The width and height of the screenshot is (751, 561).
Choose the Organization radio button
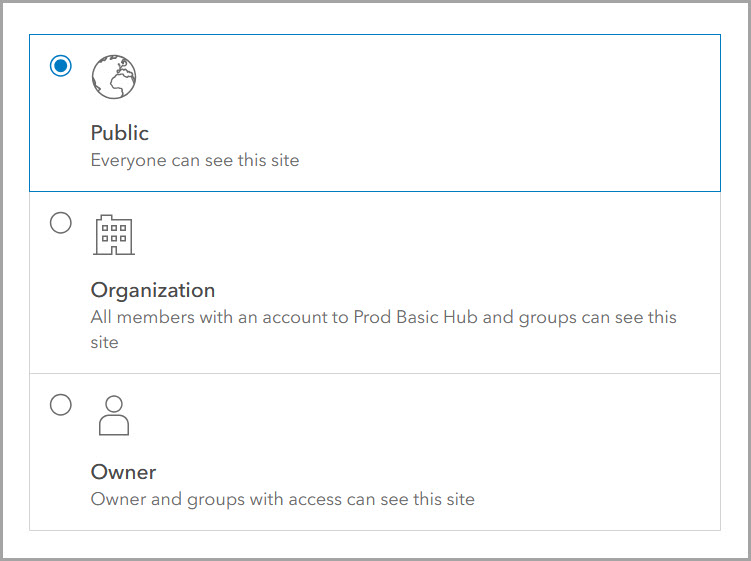(x=61, y=223)
